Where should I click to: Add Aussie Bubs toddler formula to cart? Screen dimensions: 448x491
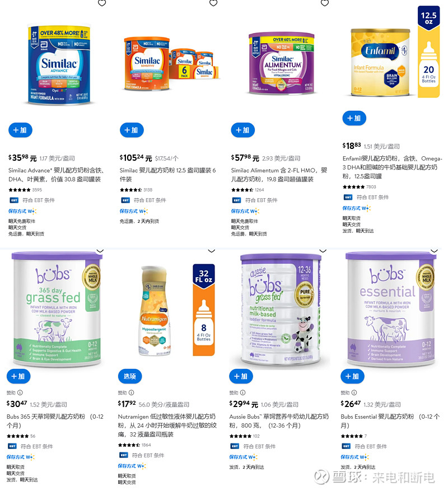pyautogui.click(x=241, y=376)
